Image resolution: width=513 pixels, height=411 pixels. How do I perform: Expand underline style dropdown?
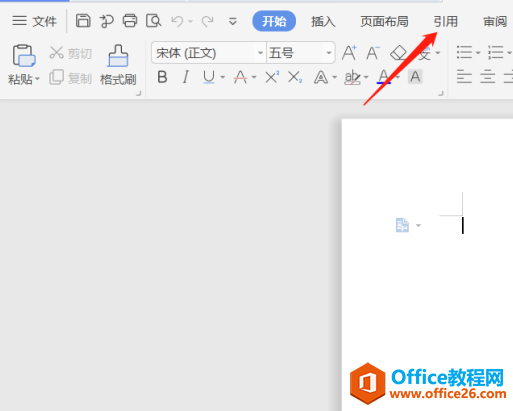(222, 78)
